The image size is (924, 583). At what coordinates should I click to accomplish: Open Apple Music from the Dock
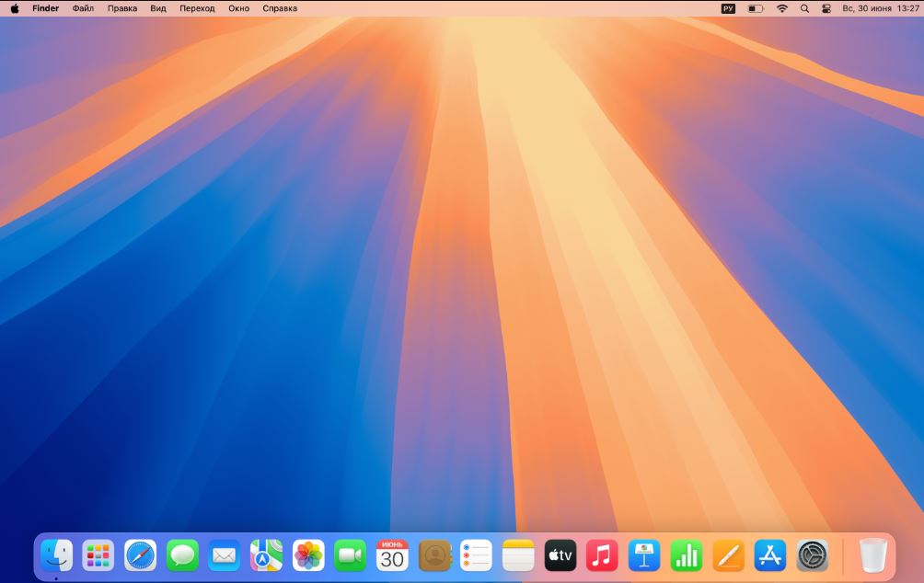coord(601,554)
